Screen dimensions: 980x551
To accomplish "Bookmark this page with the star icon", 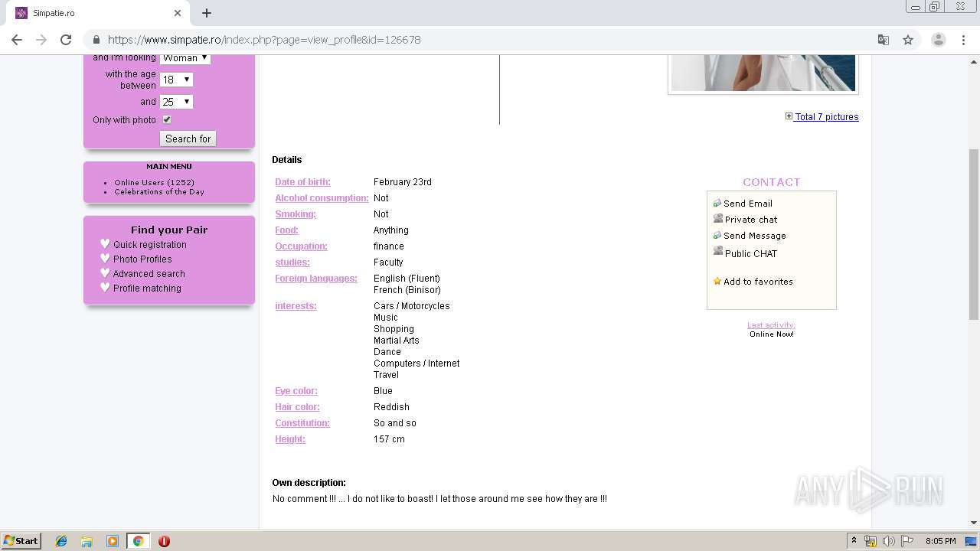I will click(x=908, y=40).
